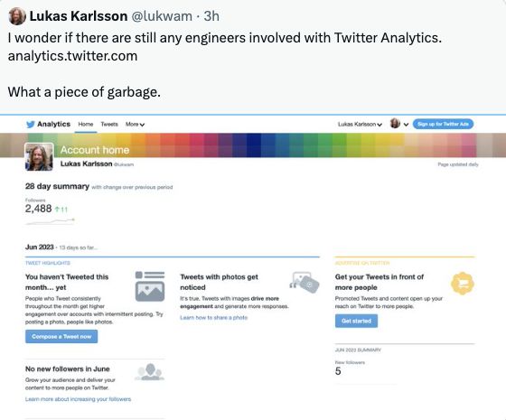The image size is (506, 420).
Task: Click the tweet author's small avatar
Action: [x=17, y=16]
